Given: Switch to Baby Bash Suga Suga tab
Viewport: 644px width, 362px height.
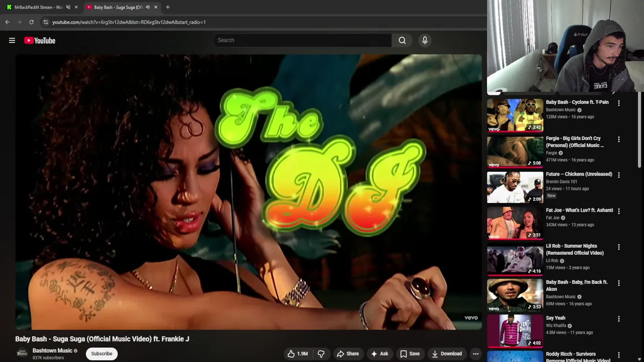Looking at the screenshot, I should 117,7.
